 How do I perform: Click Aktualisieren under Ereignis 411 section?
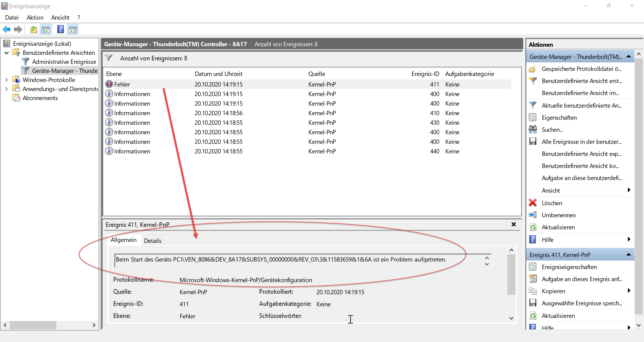(558, 316)
